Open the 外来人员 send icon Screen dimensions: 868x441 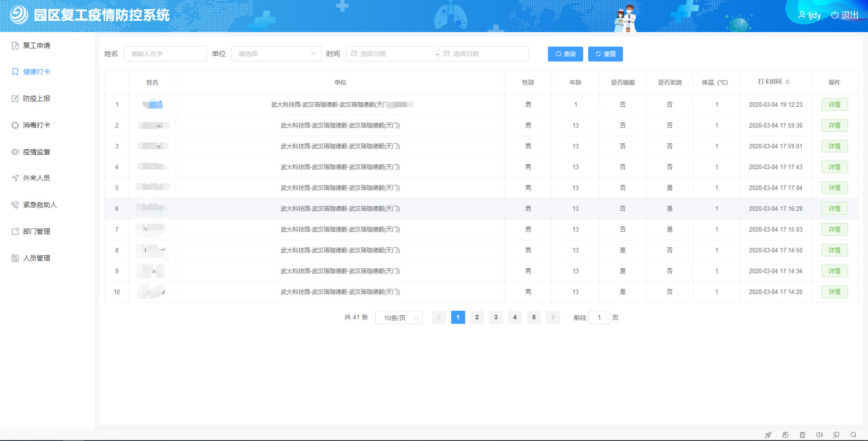click(x=15, y=178)
